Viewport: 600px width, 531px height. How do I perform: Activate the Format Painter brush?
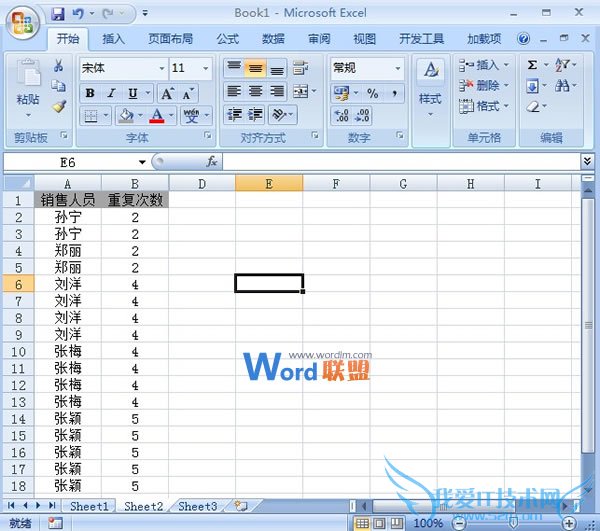(59, 106)
